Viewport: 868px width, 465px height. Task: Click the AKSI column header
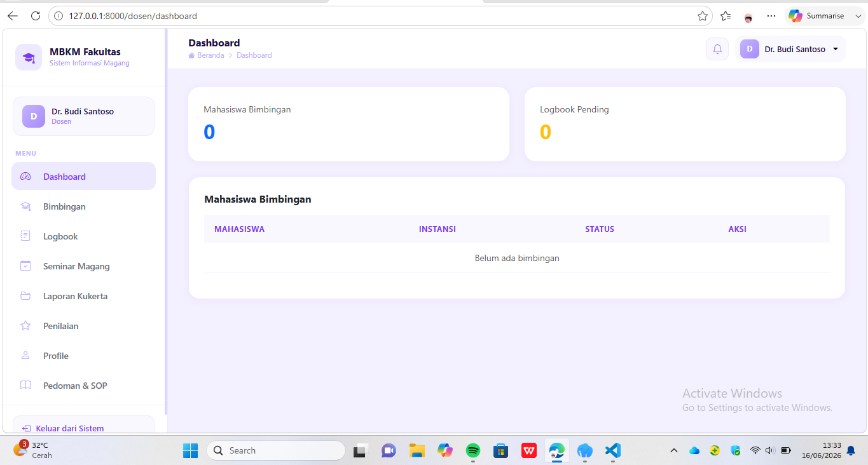738,229
